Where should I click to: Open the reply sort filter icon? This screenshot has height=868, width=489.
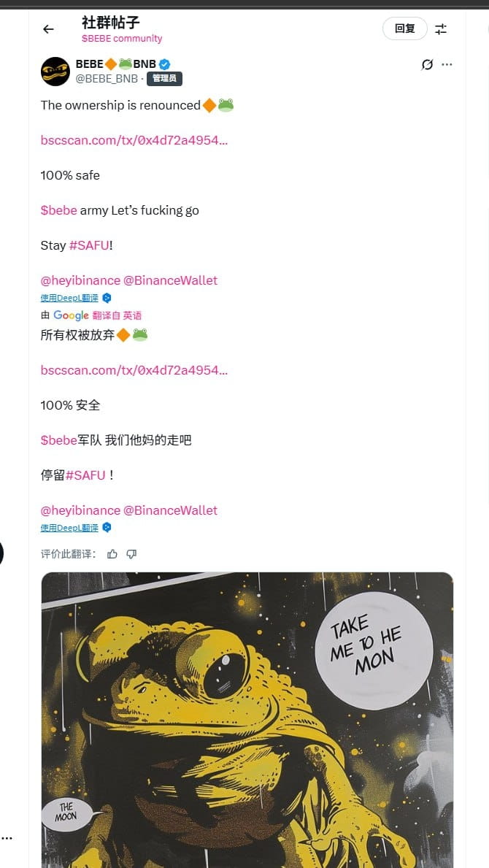coord(440,29)
